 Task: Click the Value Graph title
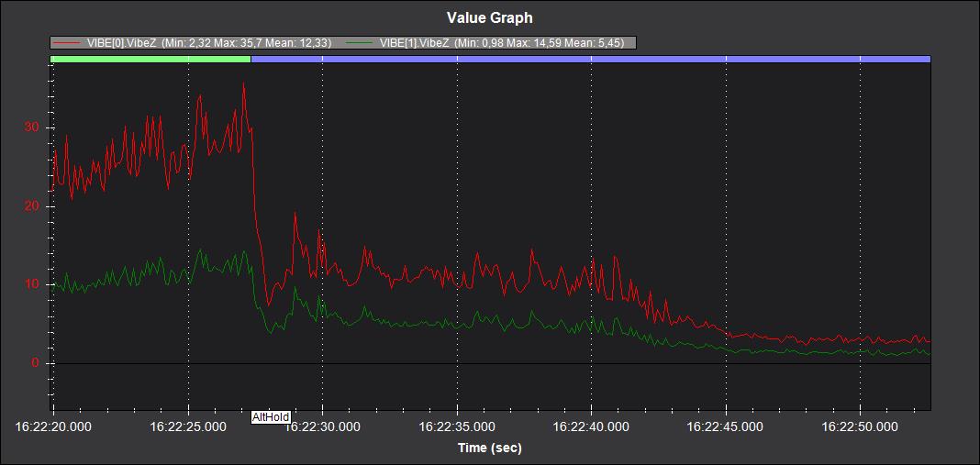coord(490,17)
